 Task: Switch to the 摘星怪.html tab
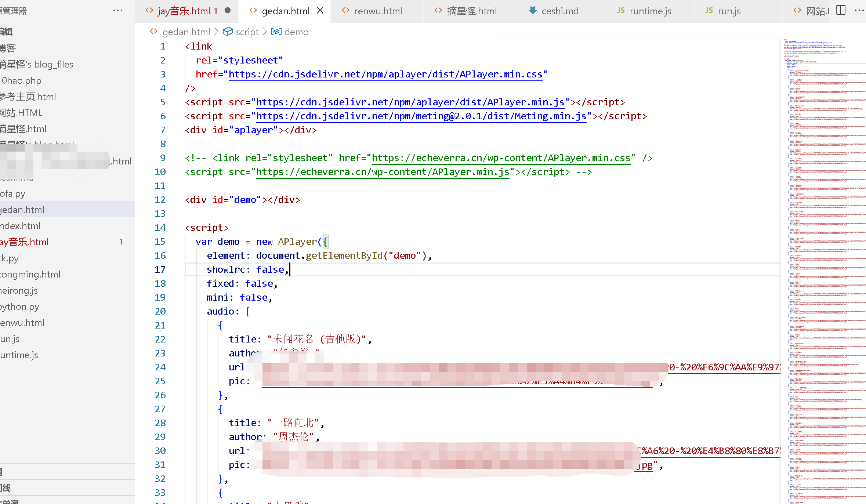[x=471, y=11]
